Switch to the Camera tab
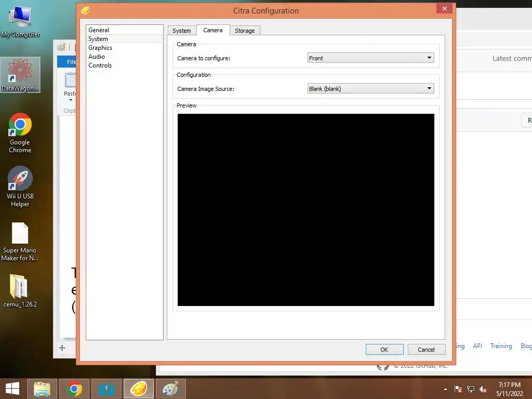 (x=213, y=30)
